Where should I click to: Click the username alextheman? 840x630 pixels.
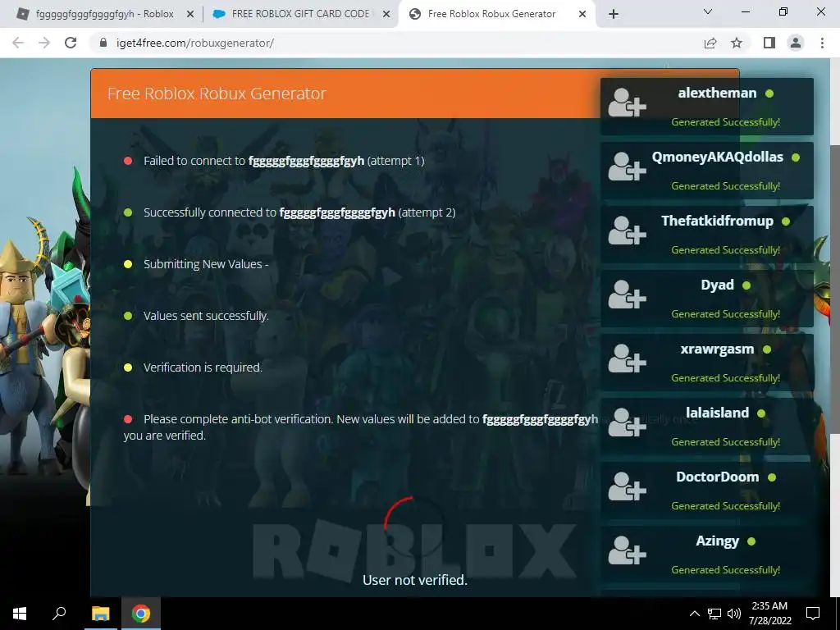[x=717, y=94]
